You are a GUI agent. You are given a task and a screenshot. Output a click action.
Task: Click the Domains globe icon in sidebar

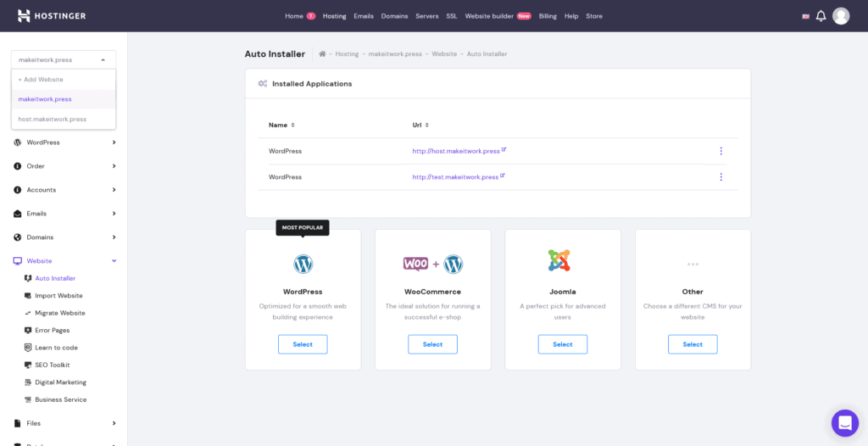(17, 237)
